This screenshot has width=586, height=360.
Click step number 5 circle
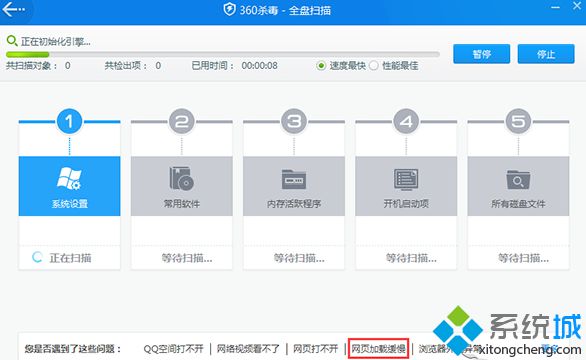(x=518, y=121)
